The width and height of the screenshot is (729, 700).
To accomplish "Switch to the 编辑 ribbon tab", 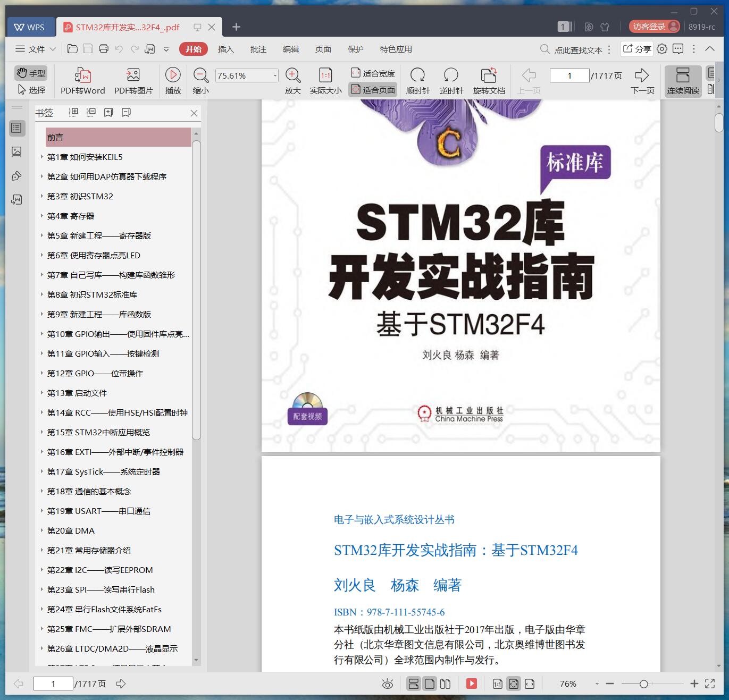I will 290,49.
